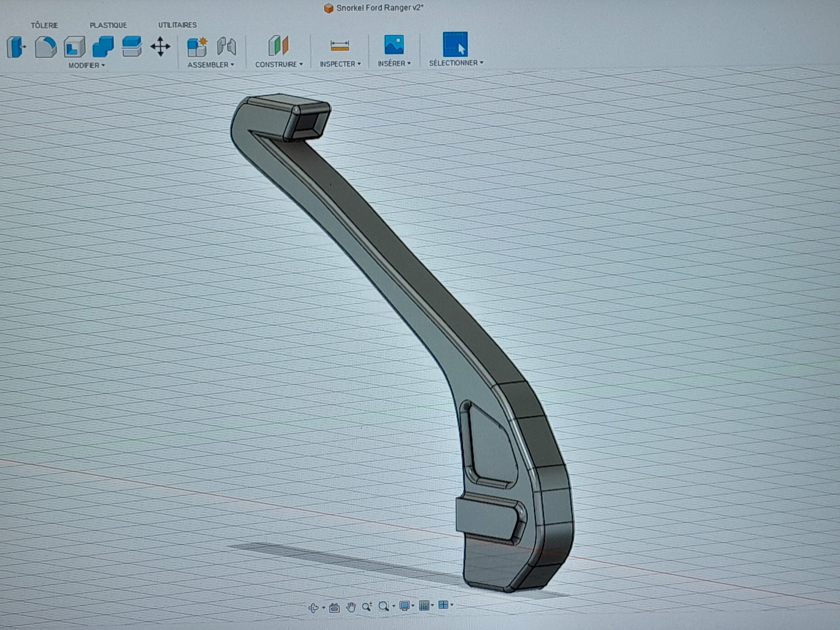840x630 pixels.
Task: Expand the Grid and Snaps dropdown arrow
Action: pos(433,605)
